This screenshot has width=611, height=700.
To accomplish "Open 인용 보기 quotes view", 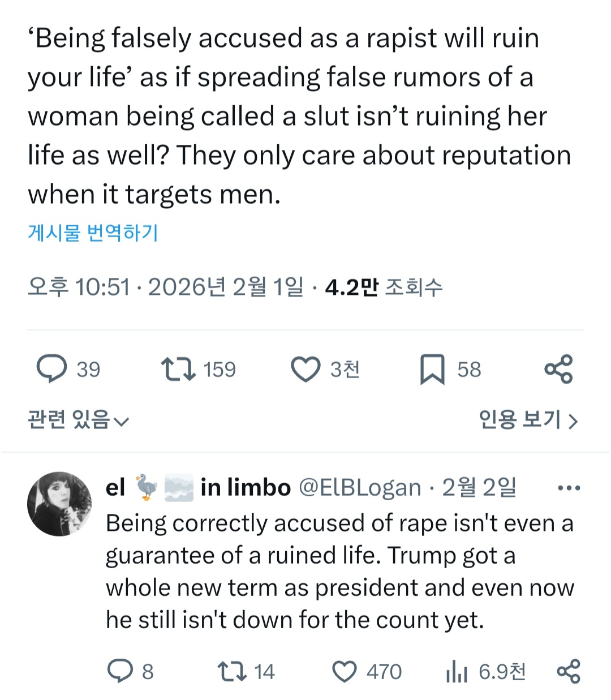I will coord(528,420).
